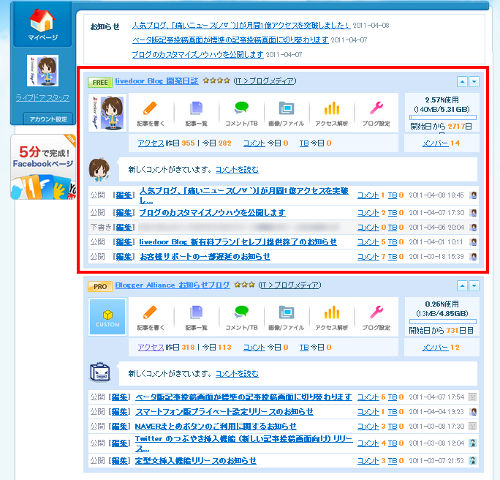Click the livedoor Blog 開発日誌 blog thumbnail

(x=108, y=113)
